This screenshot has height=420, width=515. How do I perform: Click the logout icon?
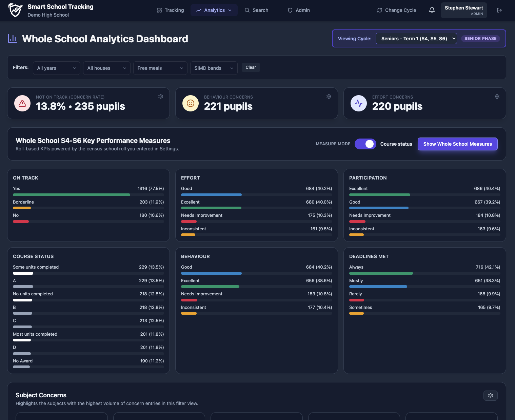[x=499, y=10]
